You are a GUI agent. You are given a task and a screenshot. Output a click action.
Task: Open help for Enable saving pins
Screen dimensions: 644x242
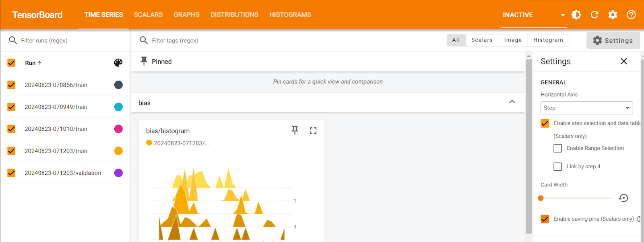(x=639, y=219)
